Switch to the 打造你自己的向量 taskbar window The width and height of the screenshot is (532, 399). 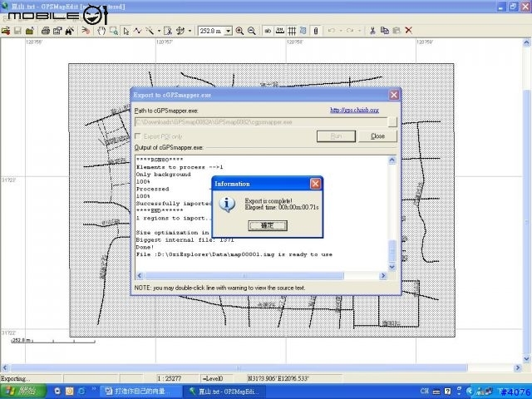point(140,392)
